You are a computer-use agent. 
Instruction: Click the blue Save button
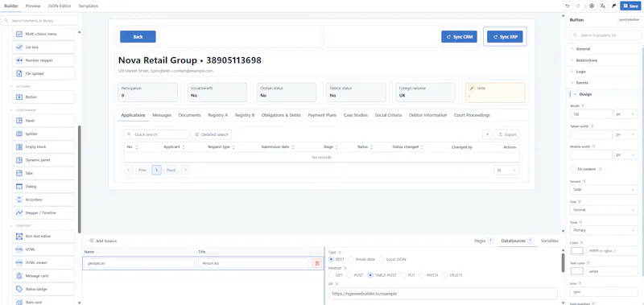tap(631, 6)
